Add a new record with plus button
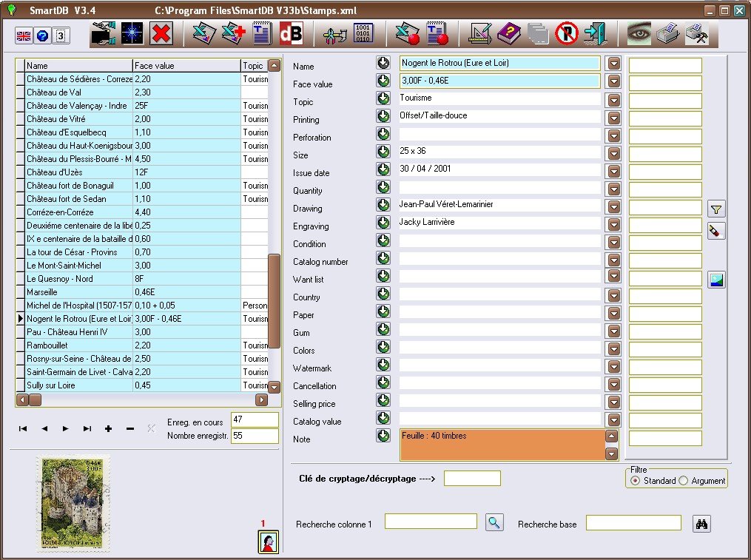Image resolution: width=751 pixels, height=560 pixels. (109, 429)
